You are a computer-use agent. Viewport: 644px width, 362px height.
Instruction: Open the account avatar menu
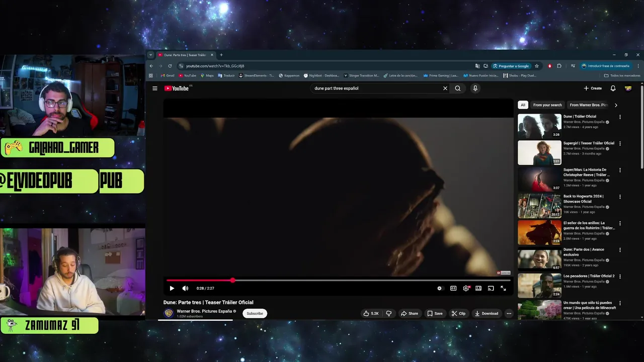[628, 88]
